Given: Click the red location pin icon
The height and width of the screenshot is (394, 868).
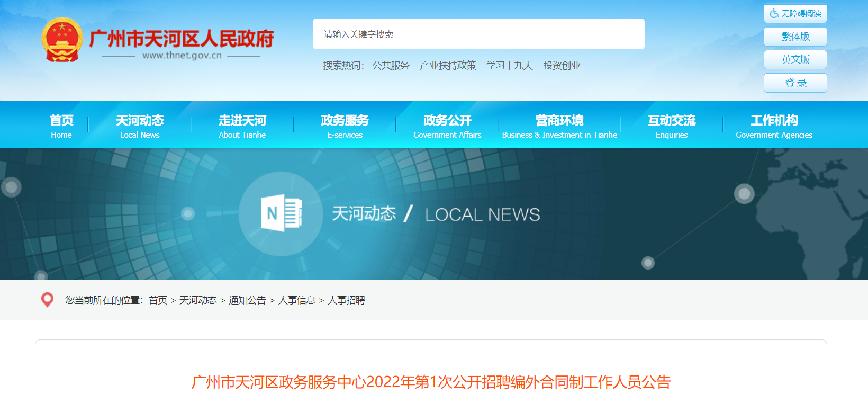Looking at the screenshot, I should (x=47, y=300).
